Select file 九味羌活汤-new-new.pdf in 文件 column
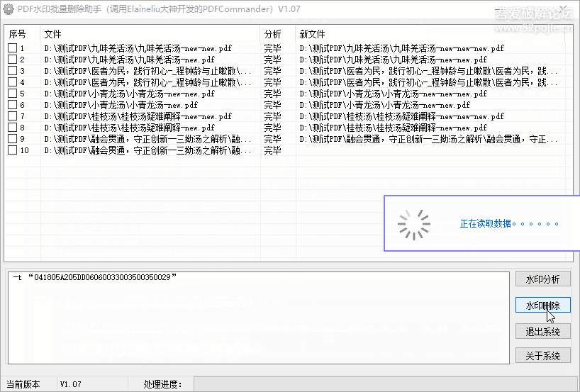The width and height of the screenshot is (580, 392). [x=138, y=48]
